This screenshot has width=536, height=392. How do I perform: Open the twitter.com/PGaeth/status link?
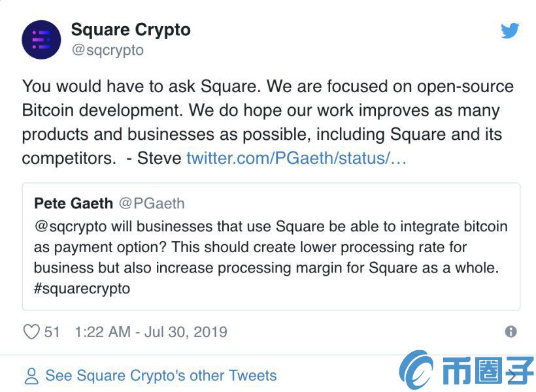(296, 158)
